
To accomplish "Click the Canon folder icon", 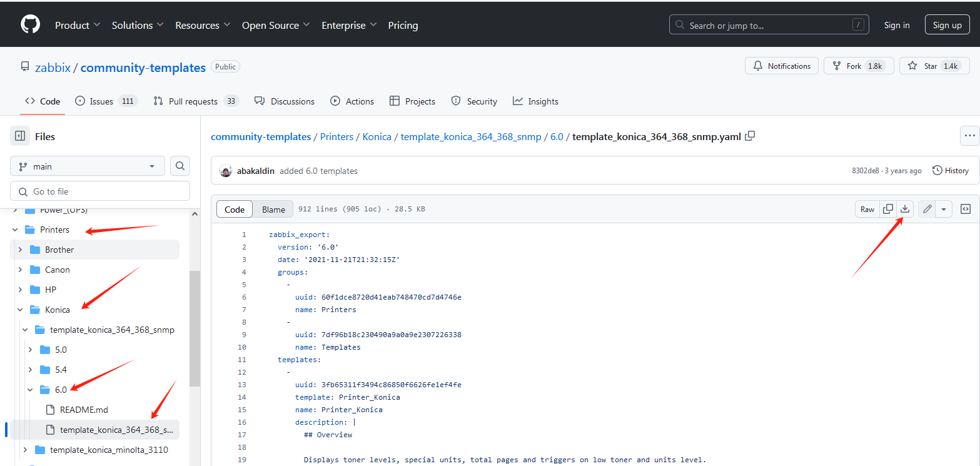I will click(x=35, y=270).
